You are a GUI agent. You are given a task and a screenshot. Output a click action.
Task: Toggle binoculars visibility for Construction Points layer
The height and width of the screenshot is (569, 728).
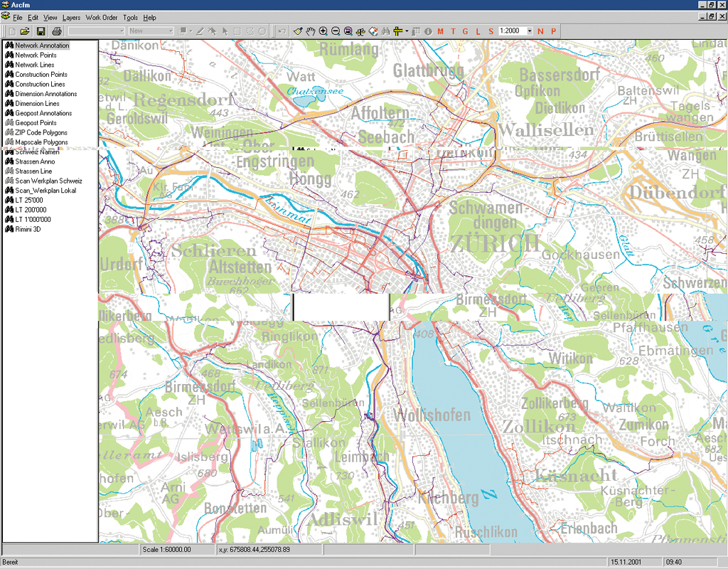(9, 74)
